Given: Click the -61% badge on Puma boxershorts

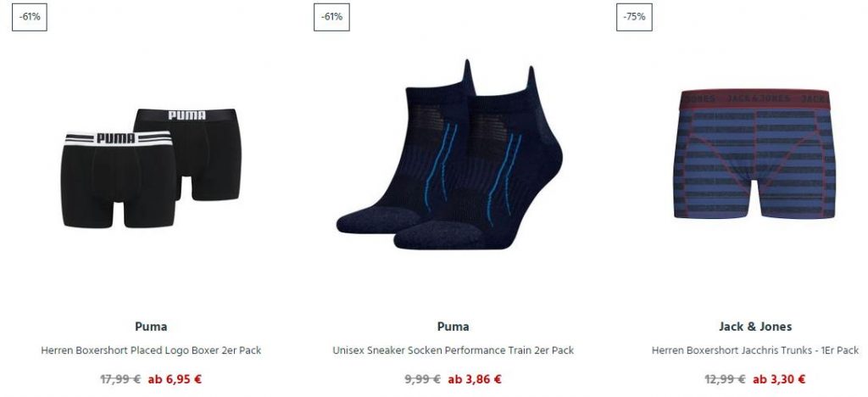Looking at the screenshot, I should coord(30,17).
